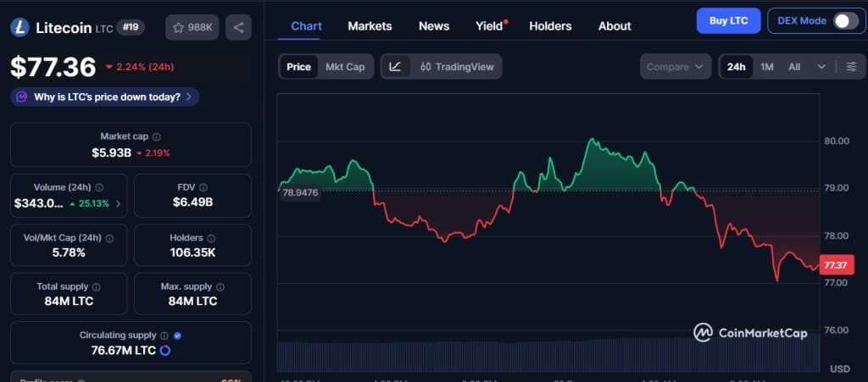The image size is (868, 382).
Task: Show info for Max. supply
Action: click(x=220, y=287)
